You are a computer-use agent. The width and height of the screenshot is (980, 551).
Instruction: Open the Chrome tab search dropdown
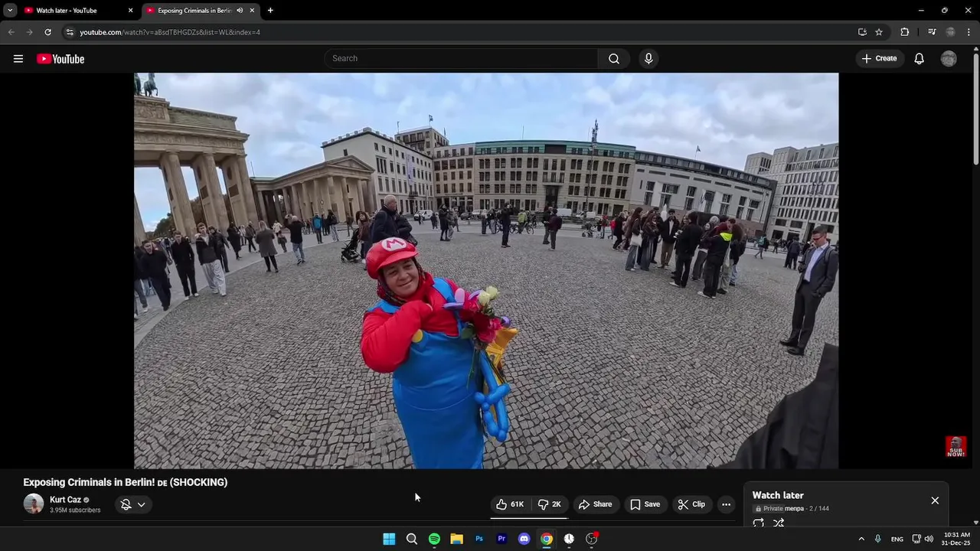coord(10,11)
